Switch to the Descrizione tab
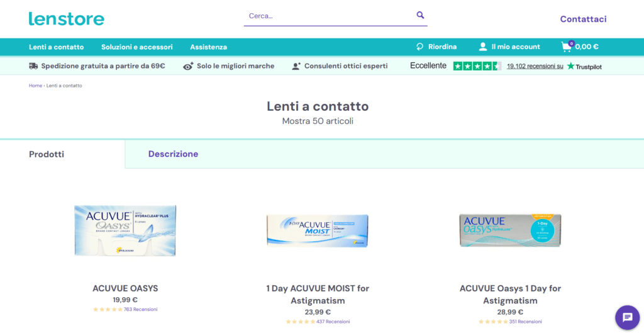Viewport: 644px width, 333px height. point(174,154)
